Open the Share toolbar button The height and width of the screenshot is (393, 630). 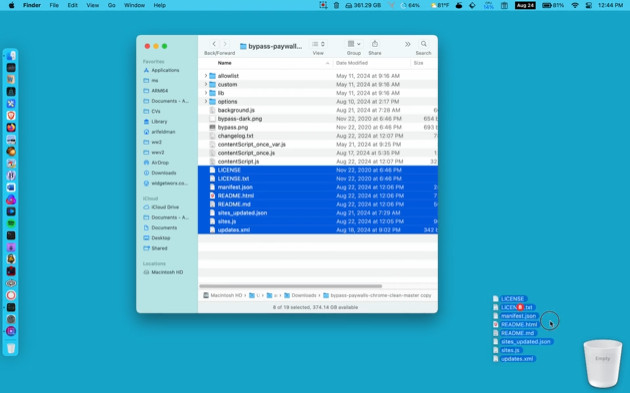click(374, 44)
